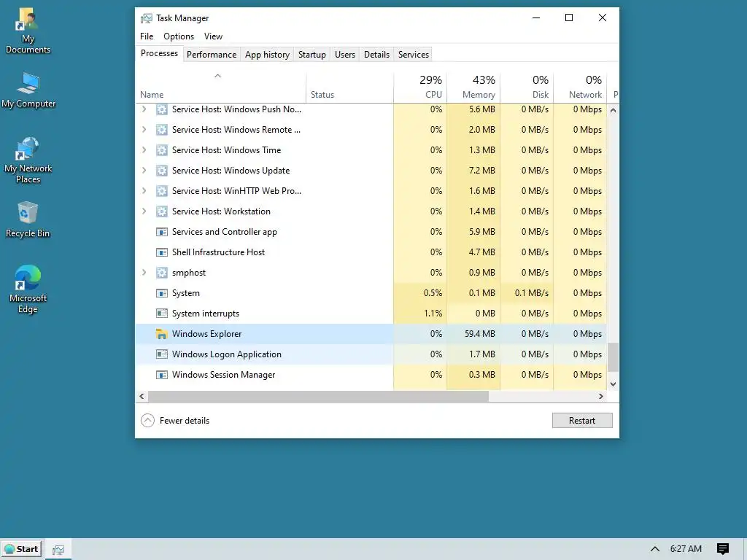Open the notification center icon in the taskbar
Screen dimensions: 747x560
[723, 549]
